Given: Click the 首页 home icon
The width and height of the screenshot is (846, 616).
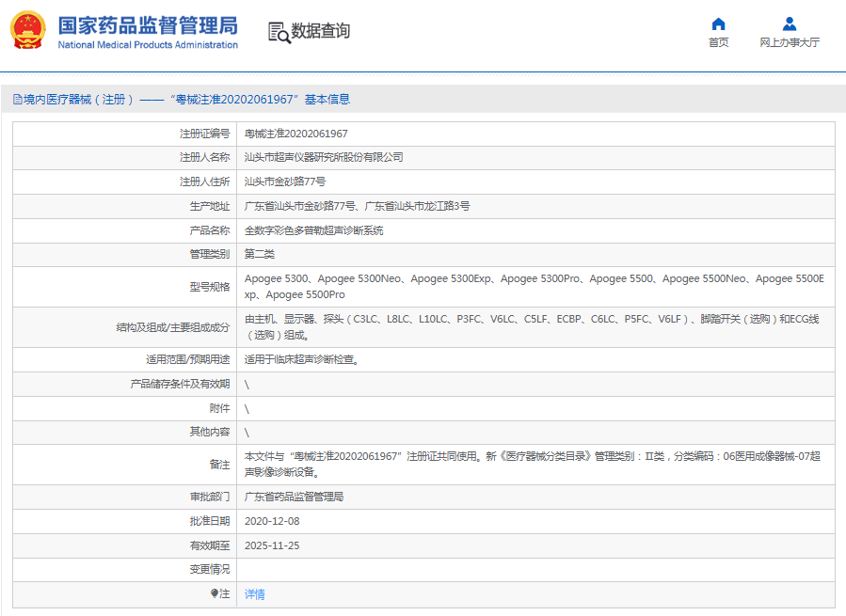Looking at the screenshot, I should pyautogui.click(x=718, y=24).
